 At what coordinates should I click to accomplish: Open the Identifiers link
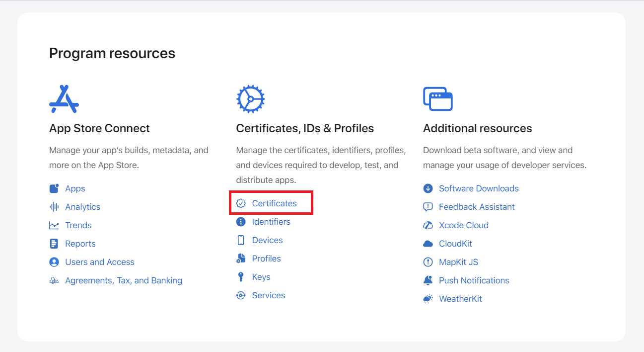pos(271,222)
